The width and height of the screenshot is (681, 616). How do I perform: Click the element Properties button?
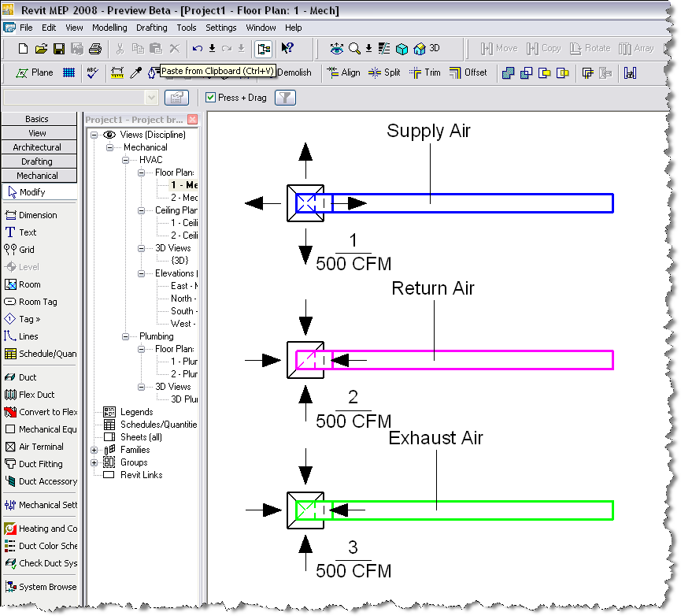click(177, 98)
